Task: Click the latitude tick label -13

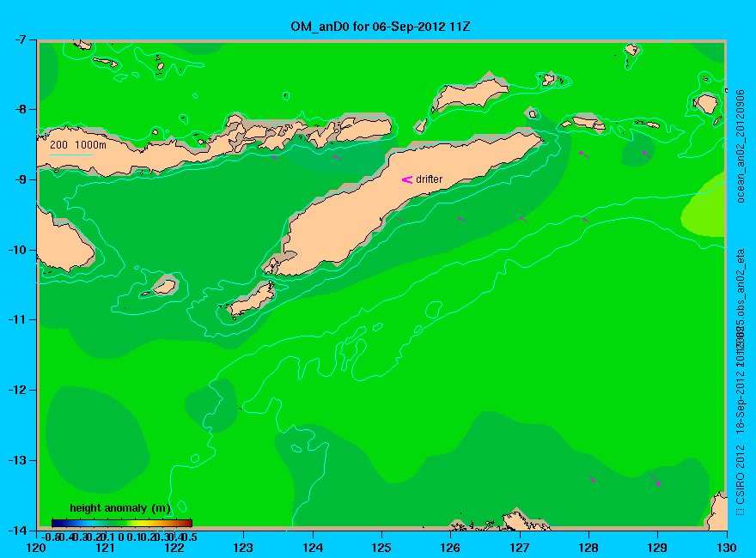Action: 19,460
